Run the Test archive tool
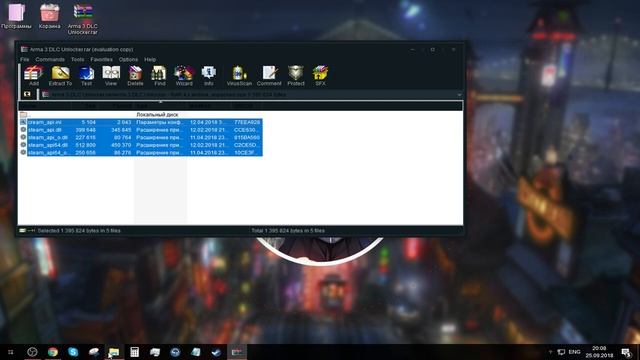 pyautogui.click(x=86, y=76)
